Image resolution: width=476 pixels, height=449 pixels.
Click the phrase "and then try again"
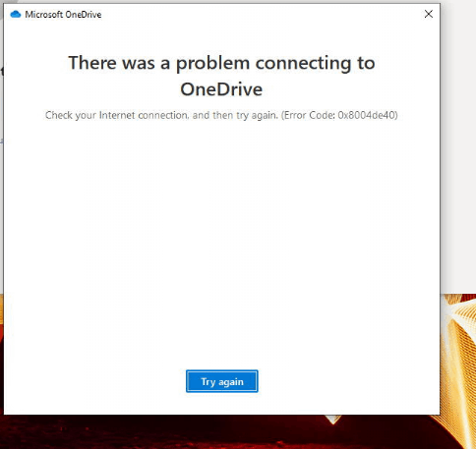point(235,115)
